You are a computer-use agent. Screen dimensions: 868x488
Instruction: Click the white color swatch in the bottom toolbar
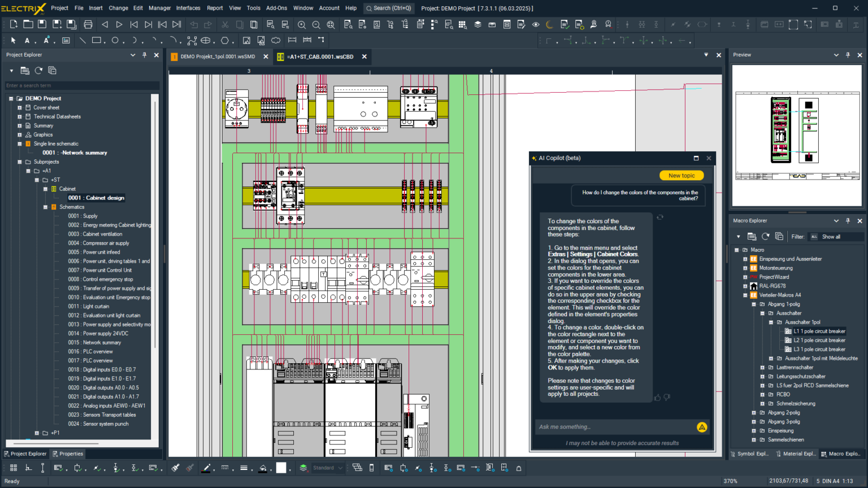pyautogui.click(x=281, y=468)
